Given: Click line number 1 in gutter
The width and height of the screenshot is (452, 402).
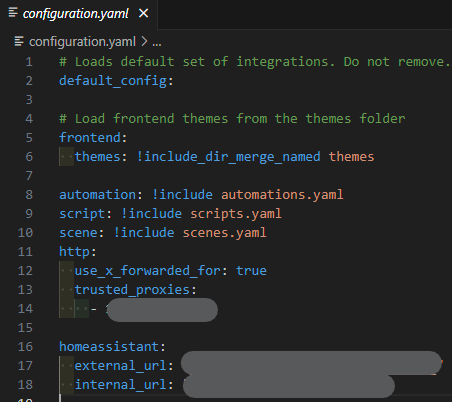Looking at the screenshot, I should click(29, 62).
